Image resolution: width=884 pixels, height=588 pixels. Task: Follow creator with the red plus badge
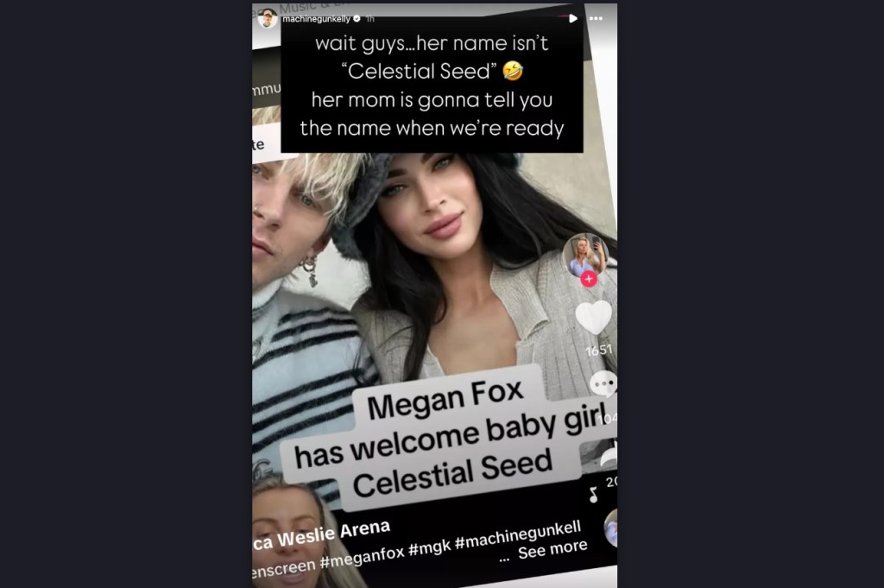589,279
